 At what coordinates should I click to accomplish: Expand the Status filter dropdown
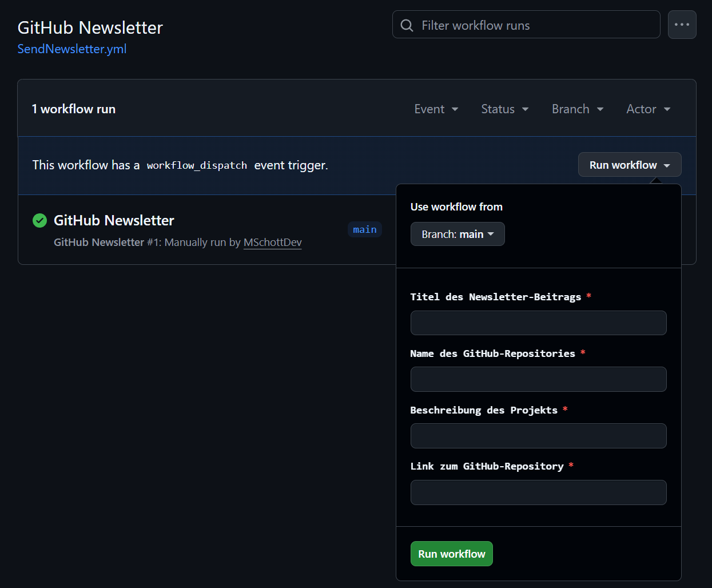tap(504, 109)
